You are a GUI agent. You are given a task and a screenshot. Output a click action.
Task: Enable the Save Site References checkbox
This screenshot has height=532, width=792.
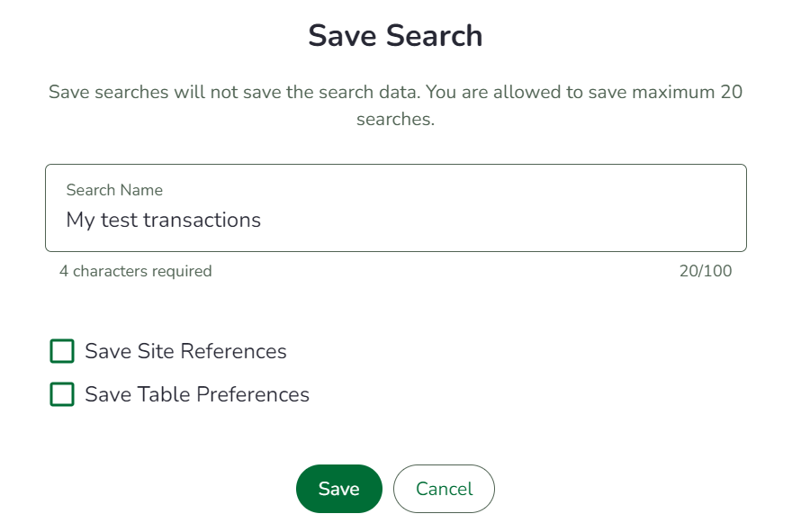point(62,351)
